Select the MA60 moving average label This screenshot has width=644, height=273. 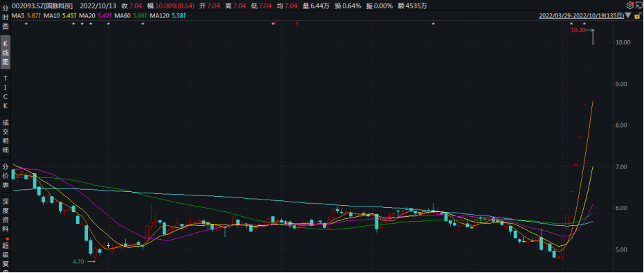[x=131, y=16]
